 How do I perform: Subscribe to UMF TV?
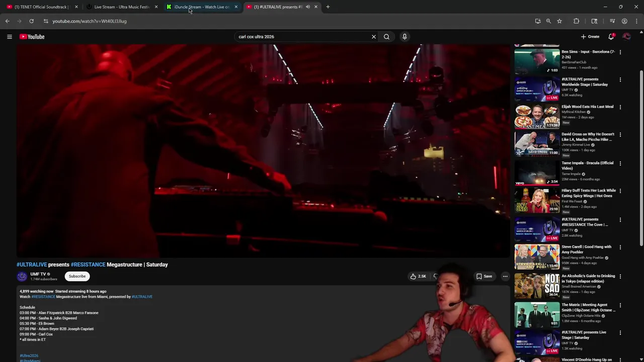pos(77,276)
